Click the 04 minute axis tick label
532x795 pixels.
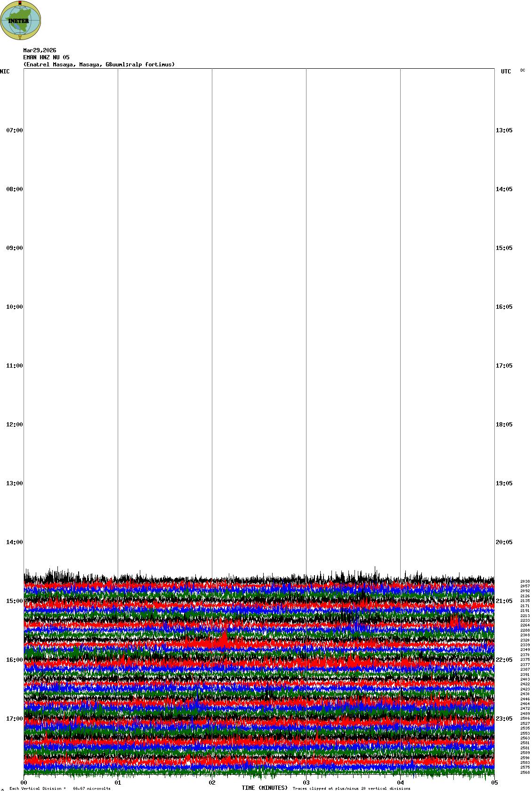(401, 783)
